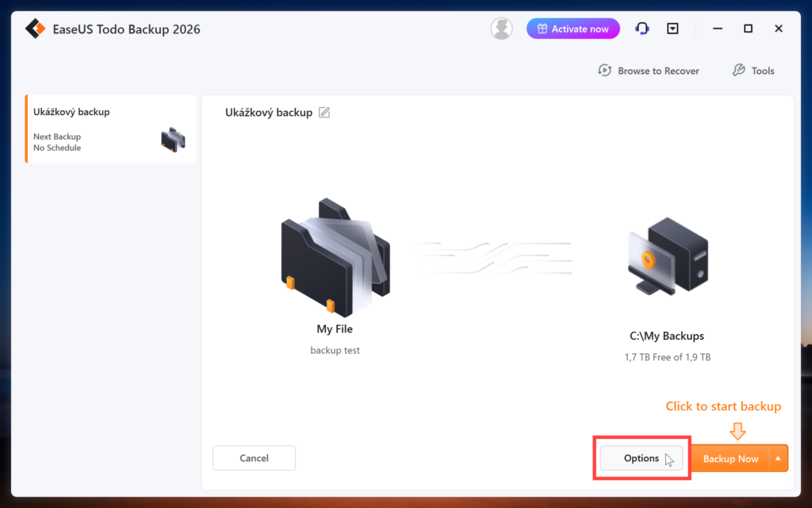Open the user account avatar
812x508 pixels.
[x=501, y=29]
